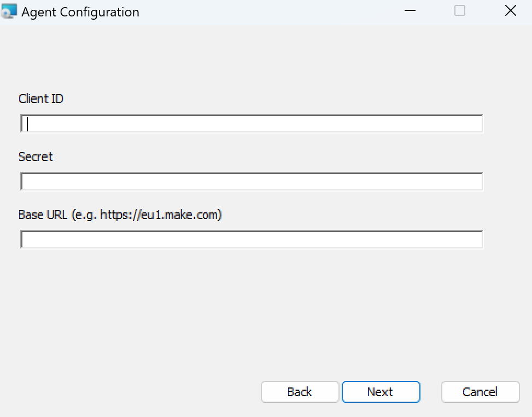This screenshot has height=417, width=532.
Task: Cancel the agent configuration setup
Action: (x=481, y=392)
